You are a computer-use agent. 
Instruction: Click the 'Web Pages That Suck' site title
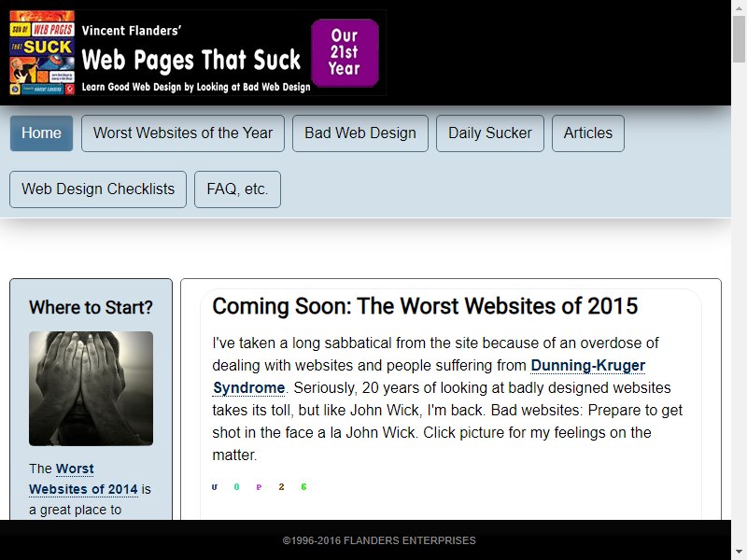click(191, 60)
